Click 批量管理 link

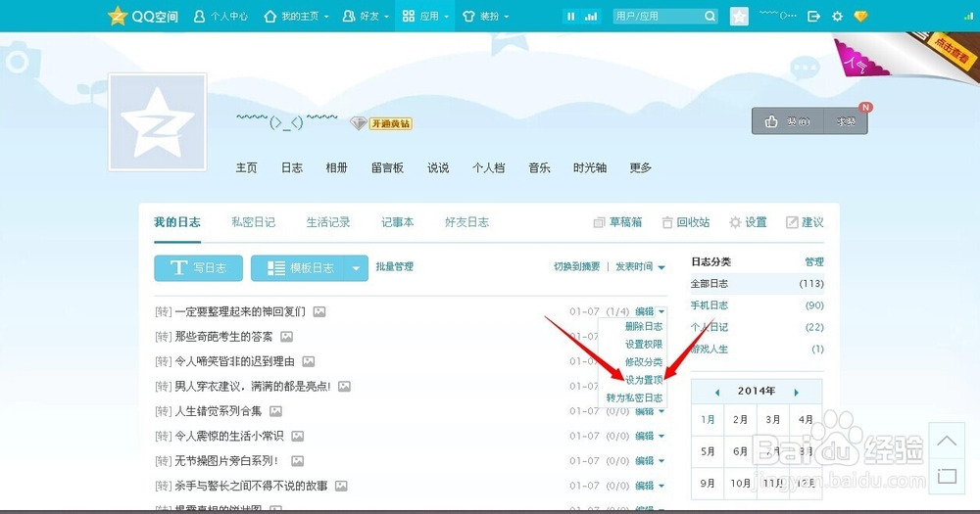pos(394,266)
